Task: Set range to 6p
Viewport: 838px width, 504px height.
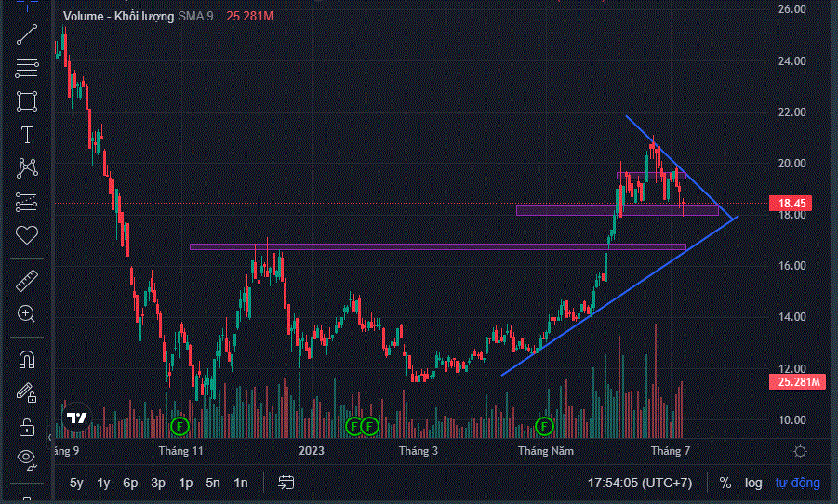Action: pyautogui.click(x=130, y=483)
